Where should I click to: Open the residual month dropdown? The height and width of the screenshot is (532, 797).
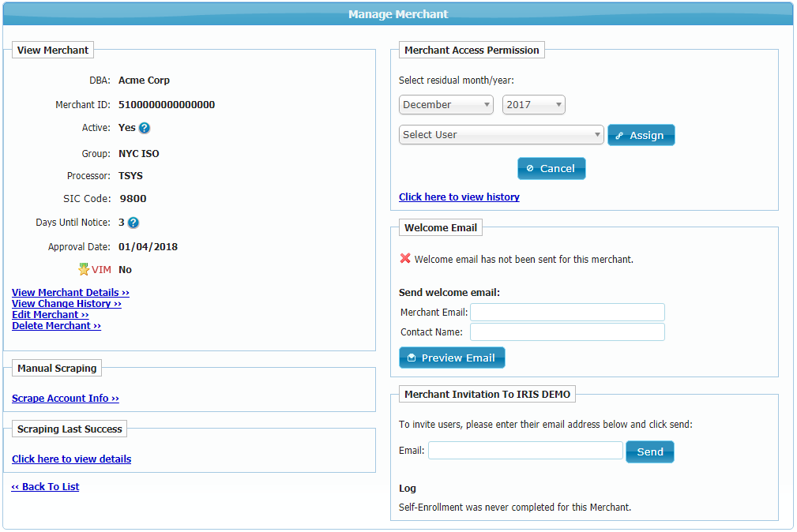446,105
